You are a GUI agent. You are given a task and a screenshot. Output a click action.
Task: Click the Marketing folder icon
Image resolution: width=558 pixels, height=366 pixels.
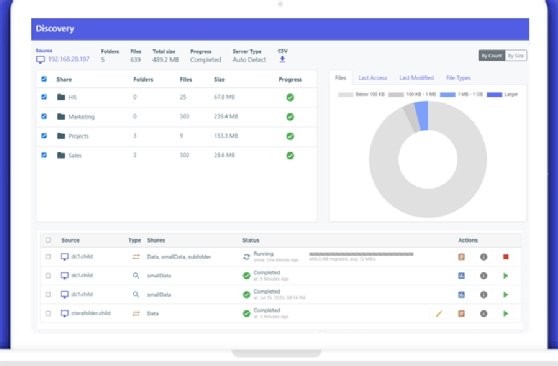61,116
